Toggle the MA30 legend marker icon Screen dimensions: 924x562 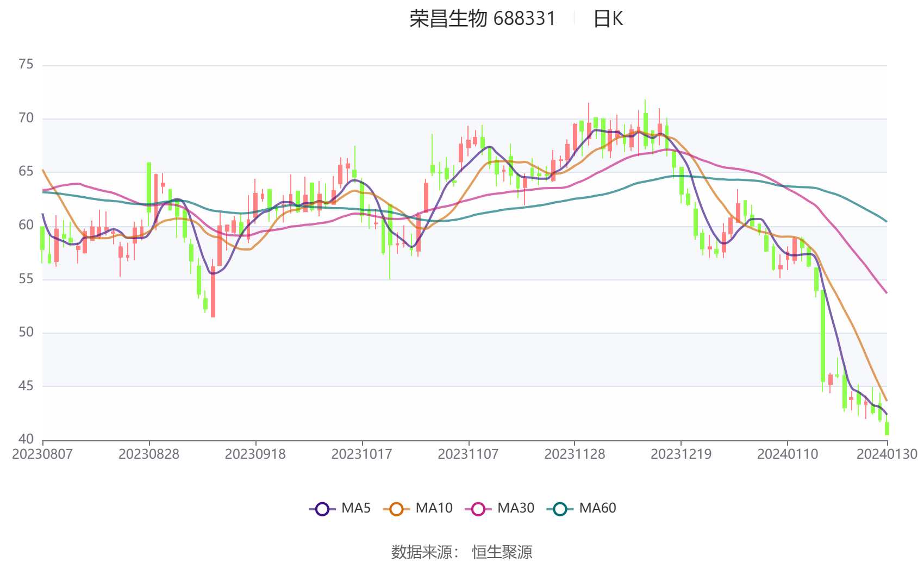(x=478, y=509)
